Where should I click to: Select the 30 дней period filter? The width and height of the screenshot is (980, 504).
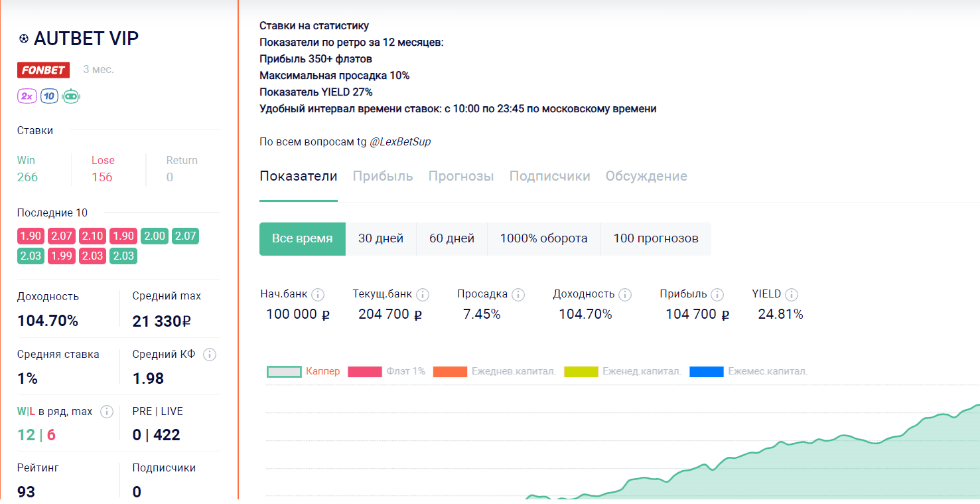tap(381, 239)
